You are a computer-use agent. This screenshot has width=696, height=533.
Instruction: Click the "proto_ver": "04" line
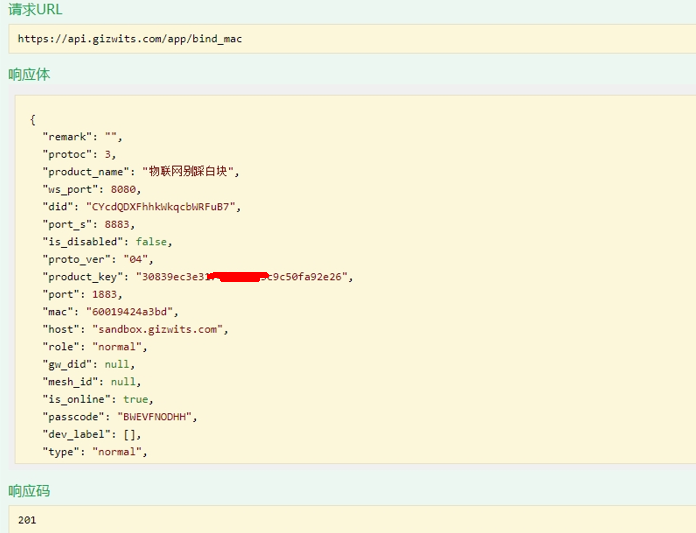[98, 259]
